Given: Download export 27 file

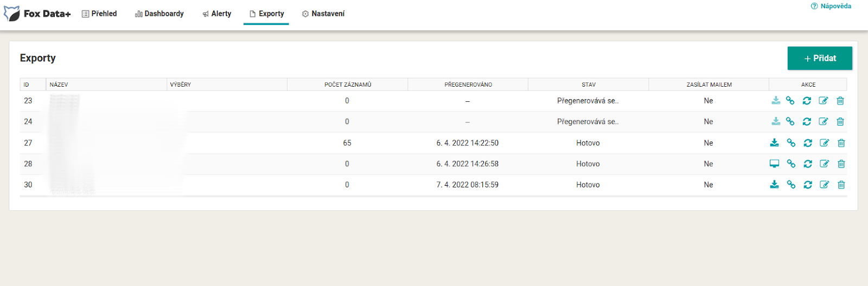Looking at the screenshot, I should [x=775, y=143].
